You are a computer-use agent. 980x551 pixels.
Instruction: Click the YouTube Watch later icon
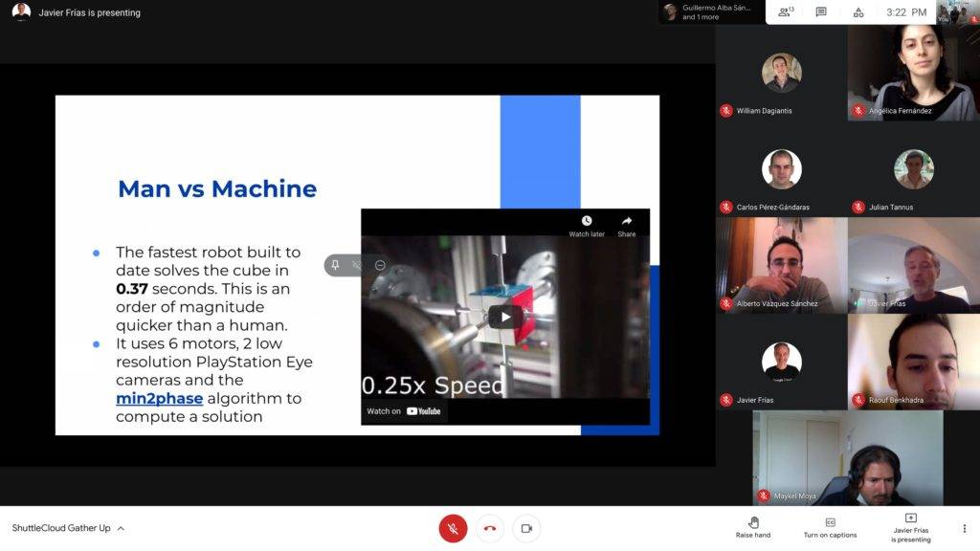coord(587,226)
